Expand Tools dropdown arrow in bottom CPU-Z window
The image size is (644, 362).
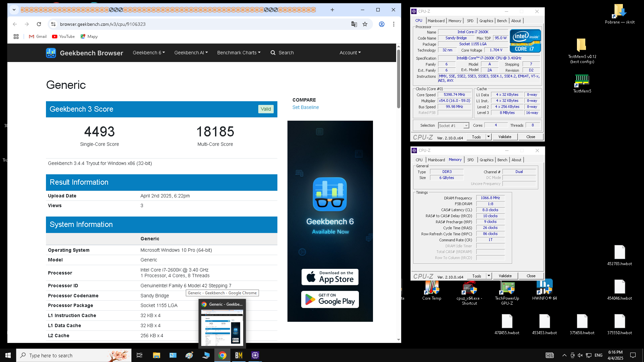pos(489,276)
